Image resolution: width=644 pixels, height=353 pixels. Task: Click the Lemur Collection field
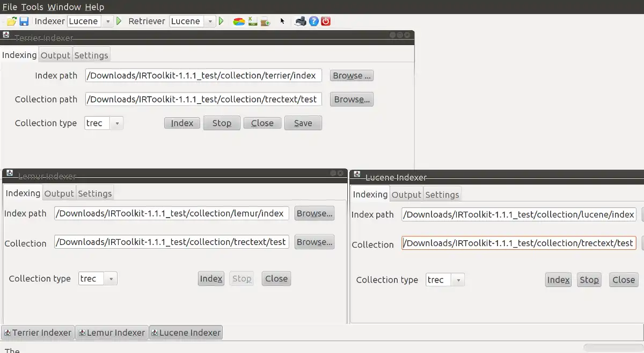pyautogui.click(x=172, y=242)
